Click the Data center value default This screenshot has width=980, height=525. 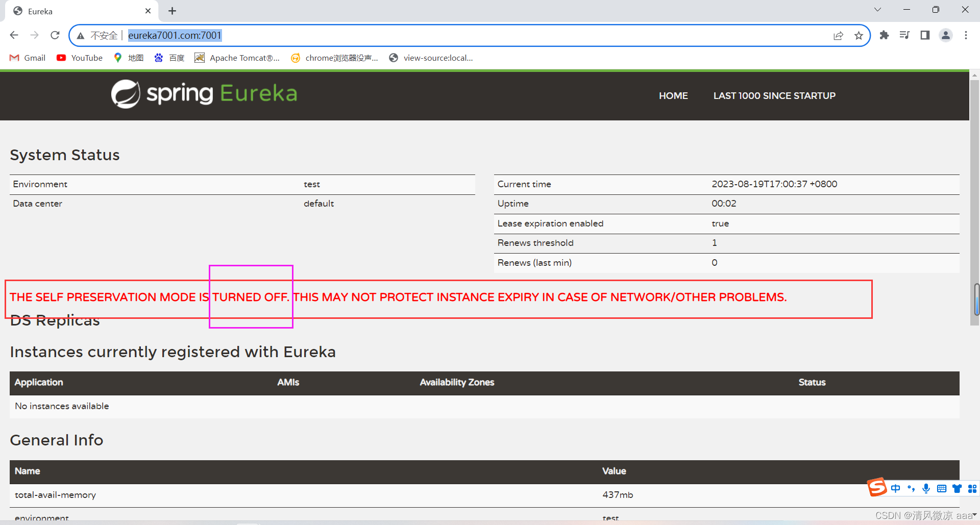click(318, 204)
